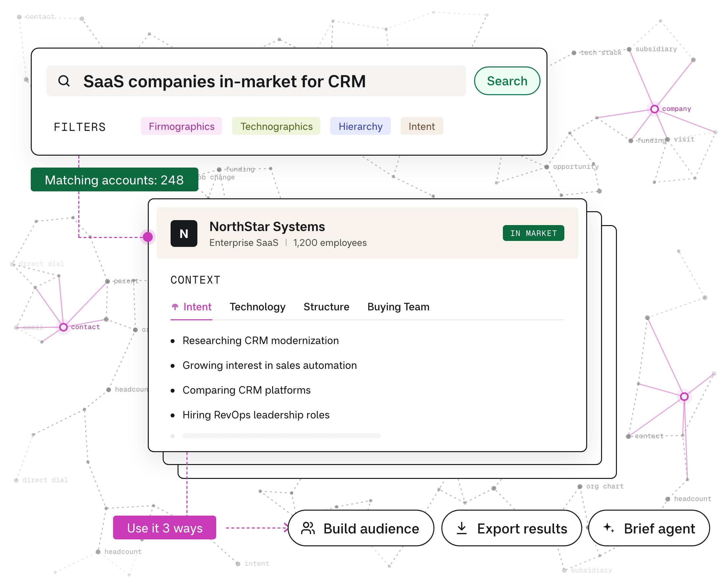Viewport: 728px width, 586px height.
Task: Click the IN MARKET badge
Action: point(534,233)
